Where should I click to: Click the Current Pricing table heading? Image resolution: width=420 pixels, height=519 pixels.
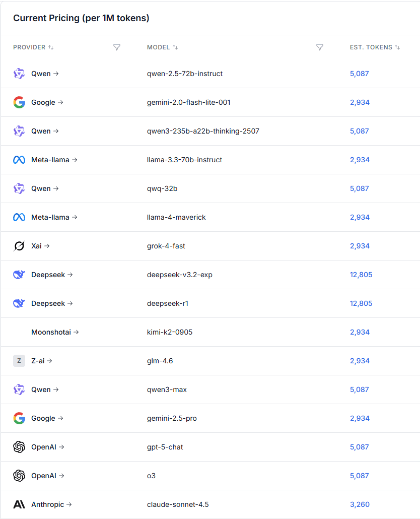coord(81,18)
